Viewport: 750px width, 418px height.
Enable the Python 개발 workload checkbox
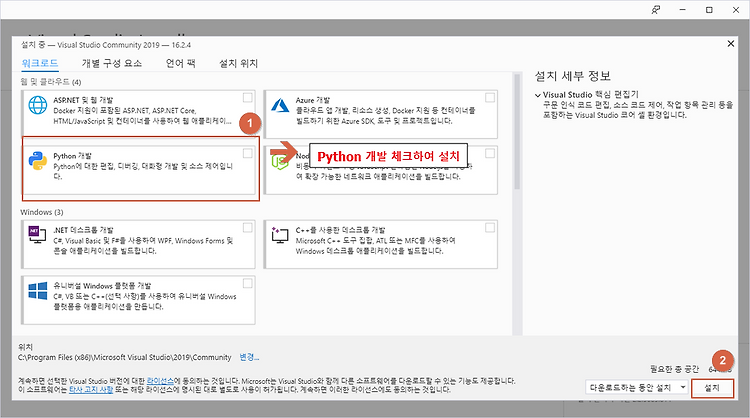coord(247,153)
